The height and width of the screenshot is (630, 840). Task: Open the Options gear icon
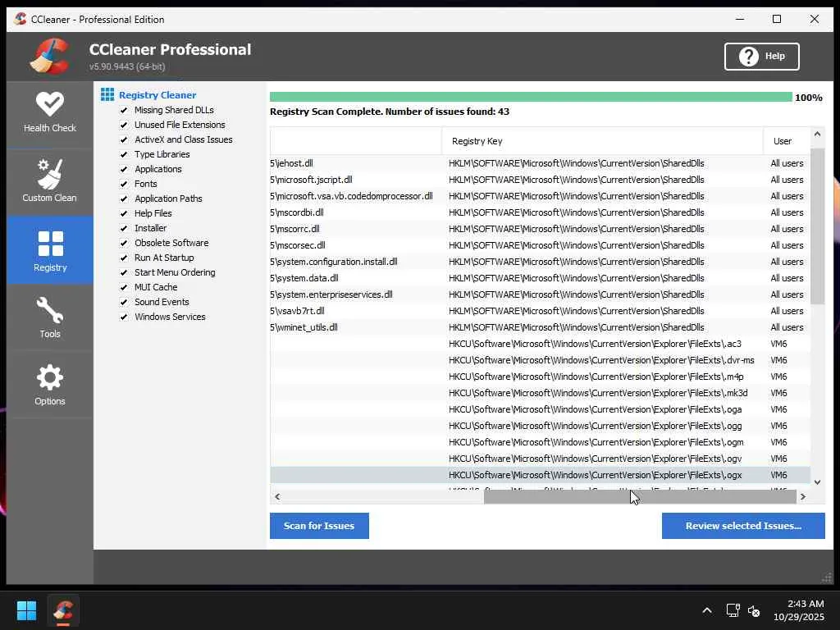click(50, 377)
